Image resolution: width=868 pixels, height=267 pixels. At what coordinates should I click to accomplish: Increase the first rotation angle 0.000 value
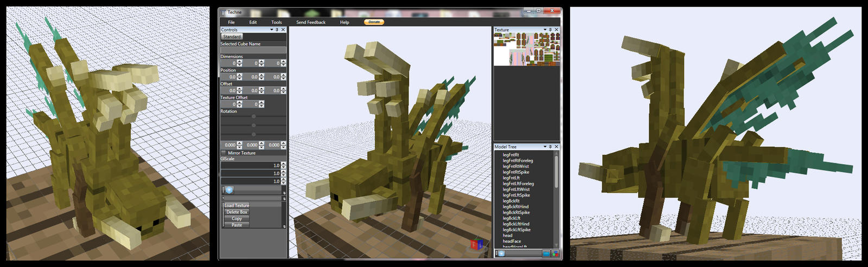click(239, 143)
